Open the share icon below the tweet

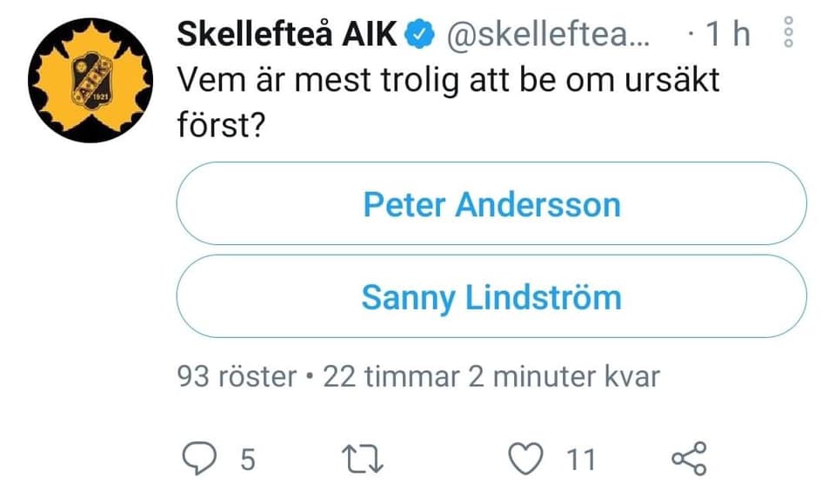[691, 459]
